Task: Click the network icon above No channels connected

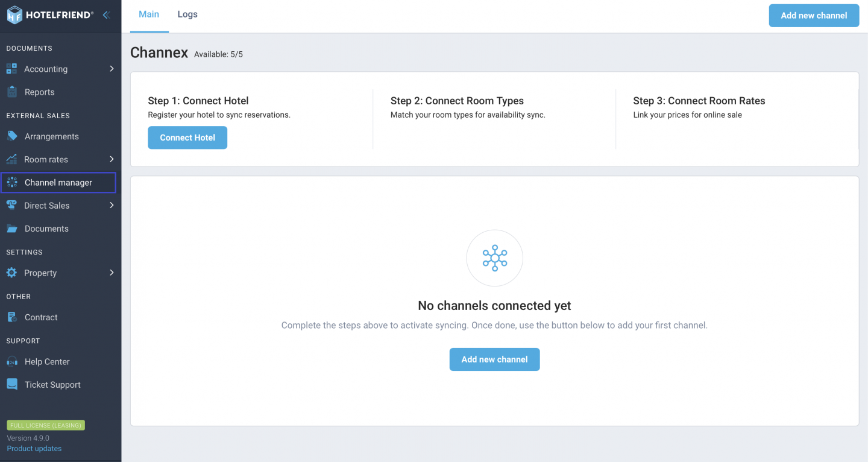Action: pyautogui.click(x=495, y=258)
